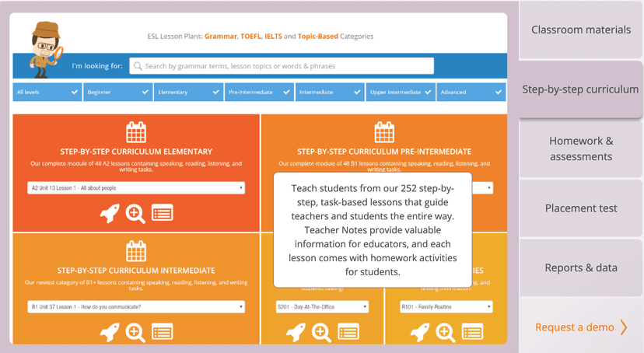The width and height of the screenshot is (644, 353).
Task: Expand the B1 Unit 37 Lesson 1 dropdown
Action: click(136, 306)
